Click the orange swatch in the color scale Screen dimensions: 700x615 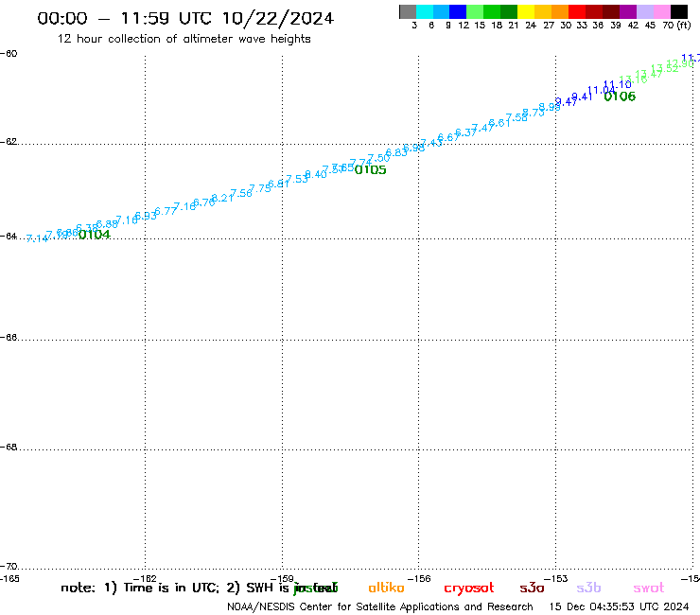click(560, 11)
